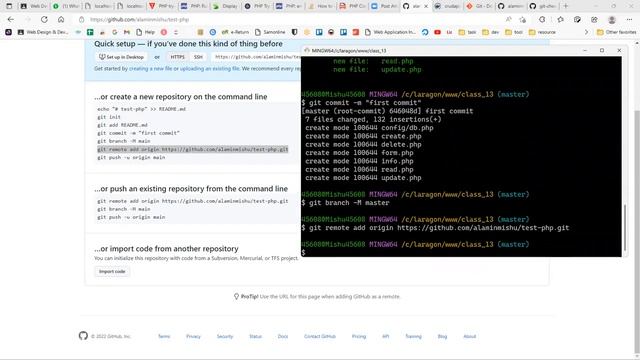This screenshot has width=640, height=360.
Task: Click the Set up in Desktop button
Action: tap(121, 57)
